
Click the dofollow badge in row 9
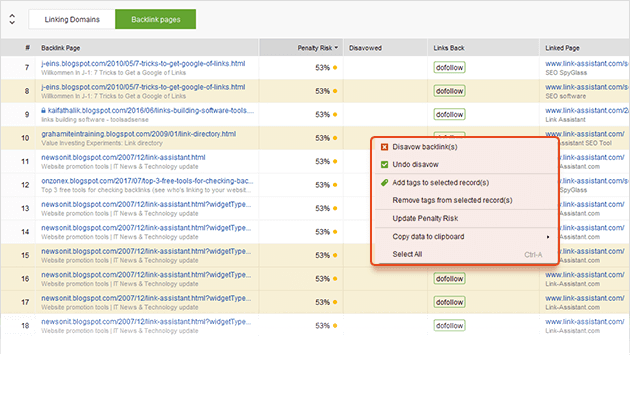point(449,115)
